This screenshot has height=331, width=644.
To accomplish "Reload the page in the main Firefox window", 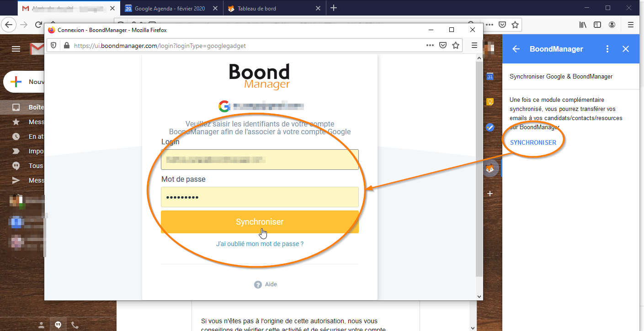I will pyautogui.click(x=39, y=24).
